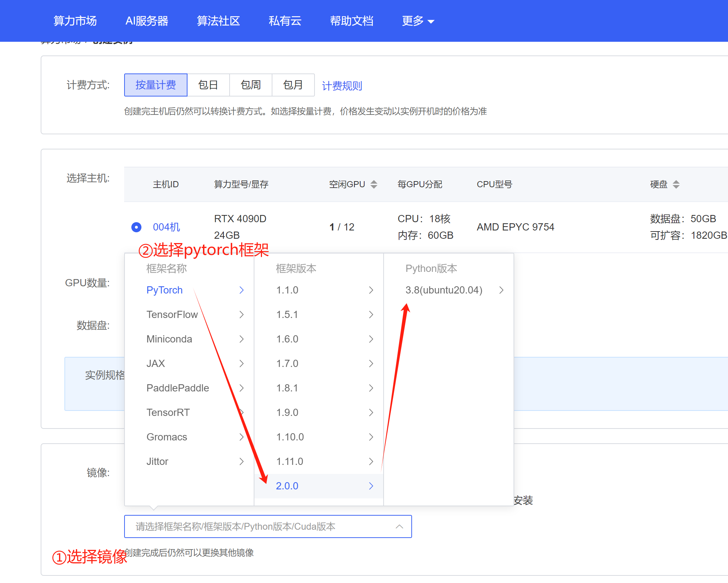Collapse the image dropdown via up arrow

coord(399,526)
